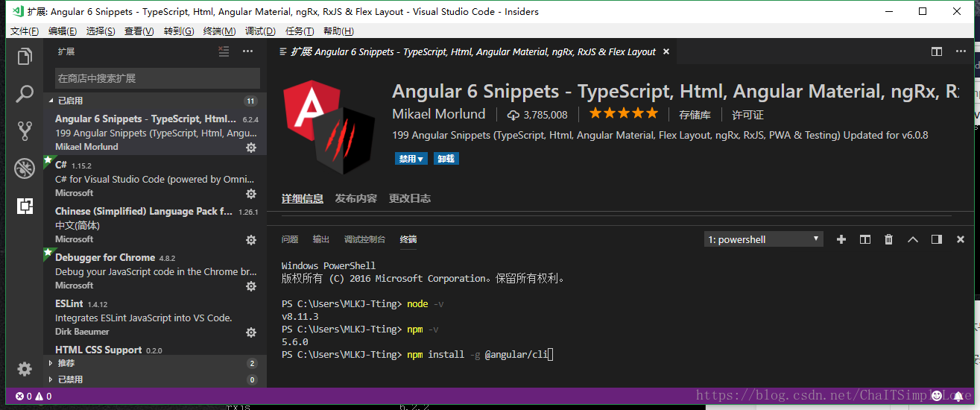Open the gear for Debugger for Chrome
The height and width of the screenshot is (410, 980).
pyautogui.click(x=251, y=286)
